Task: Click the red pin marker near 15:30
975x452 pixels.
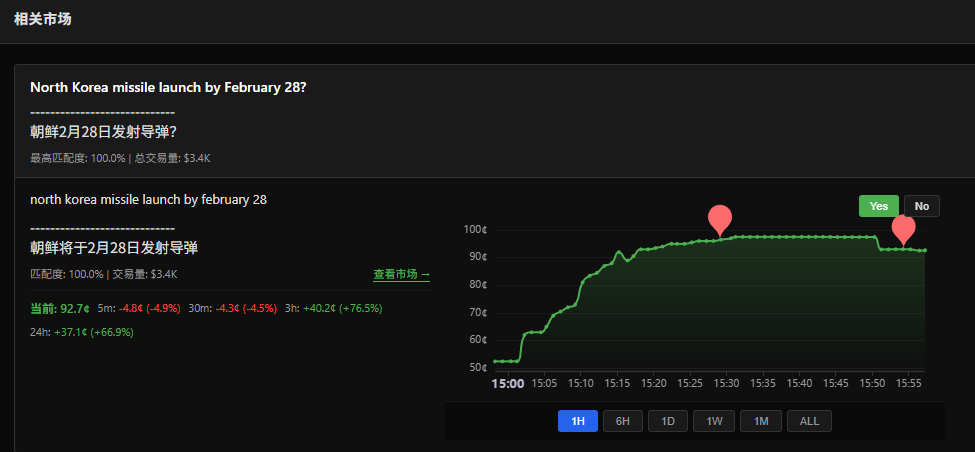Action: pyautogui.click(x=719, y=219)
